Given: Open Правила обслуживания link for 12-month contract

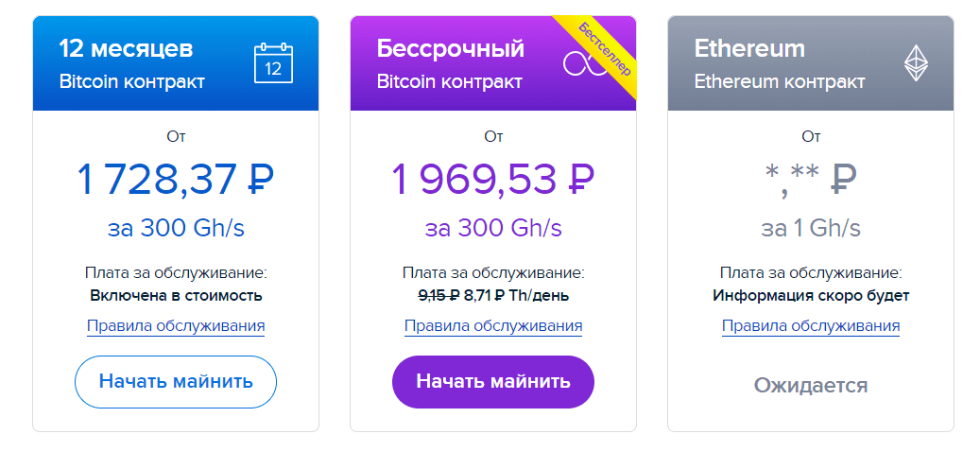Looking at the screenshot, I should [x=176, y=326].
